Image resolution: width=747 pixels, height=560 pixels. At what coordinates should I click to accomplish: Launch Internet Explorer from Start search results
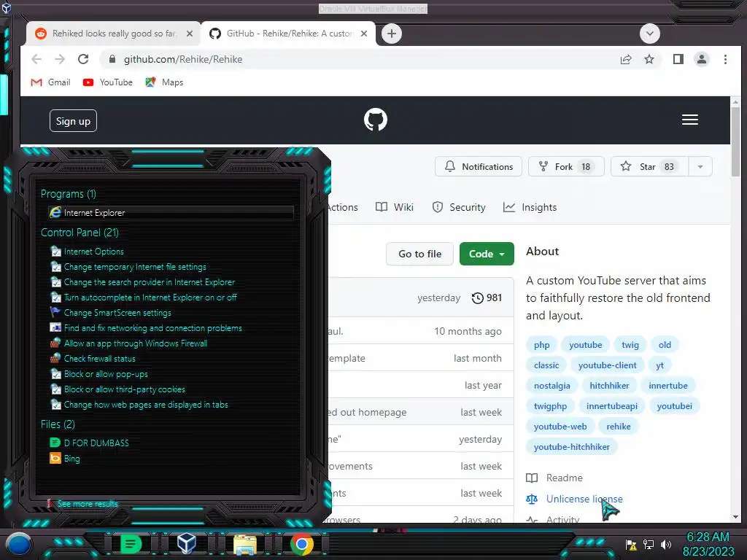(x=171, y=212)
